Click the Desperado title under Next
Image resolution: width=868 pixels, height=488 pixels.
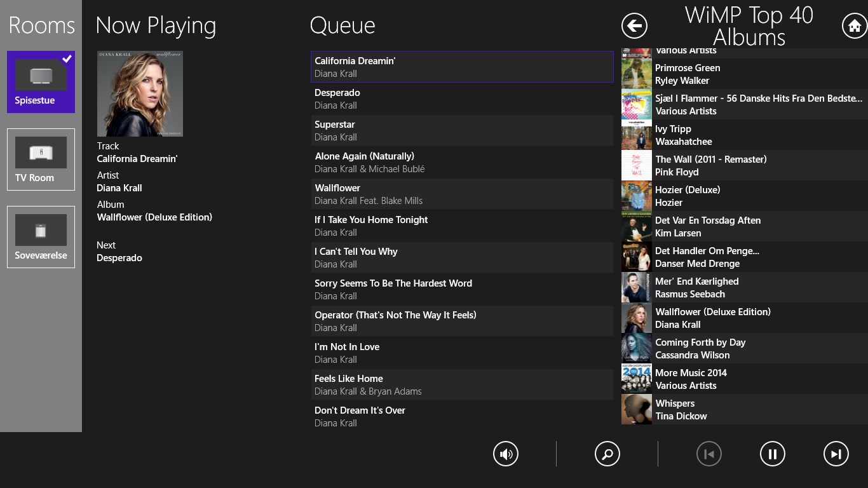pyautogui.click(x=119, y=258)
